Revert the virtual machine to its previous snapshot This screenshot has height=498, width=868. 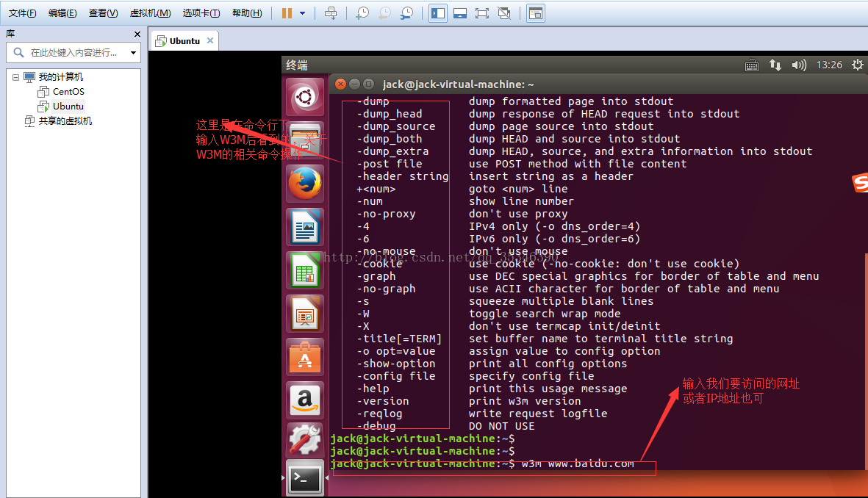click(x=384, y=13)
